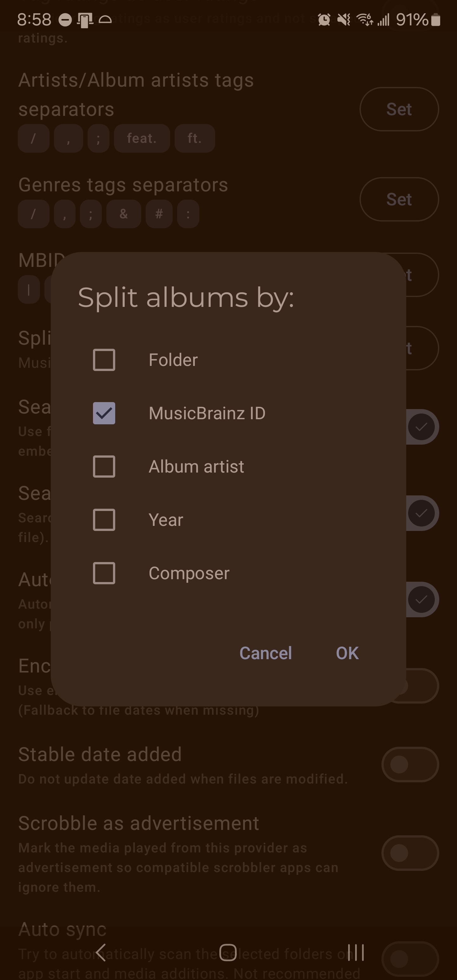Set Artists/Album artists tags separators
The width and height of the screenshot is (457, 980).
tap(399, 109)
